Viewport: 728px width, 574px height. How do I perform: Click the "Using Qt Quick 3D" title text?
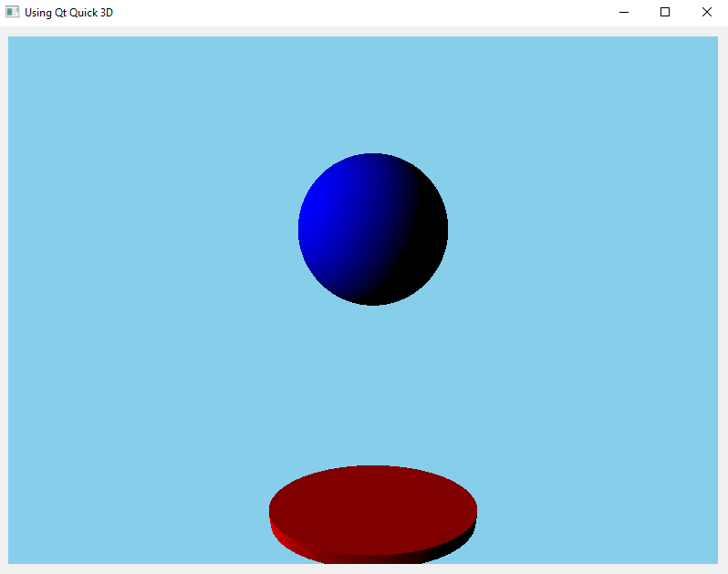click(69, 13)
